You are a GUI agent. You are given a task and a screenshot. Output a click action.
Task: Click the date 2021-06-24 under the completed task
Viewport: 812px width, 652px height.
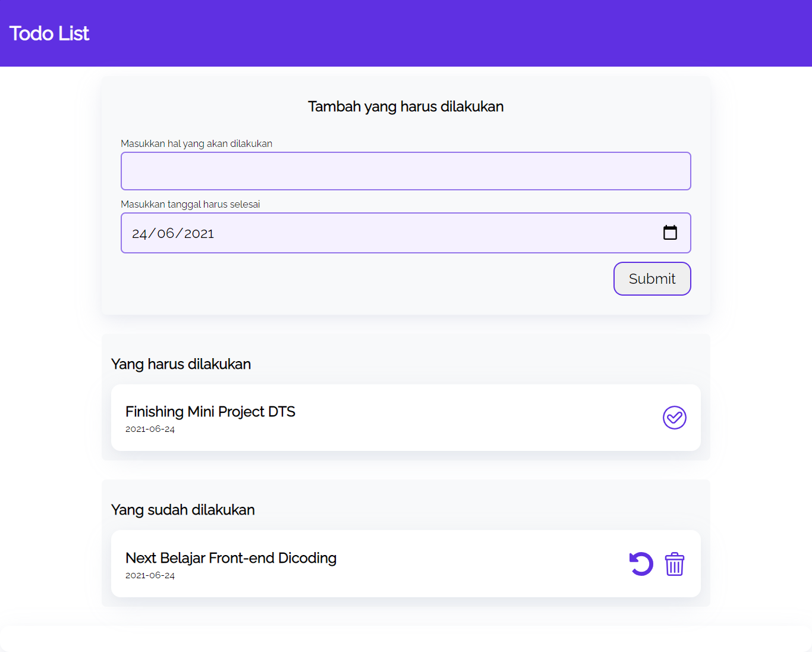[x=150, y=575]
